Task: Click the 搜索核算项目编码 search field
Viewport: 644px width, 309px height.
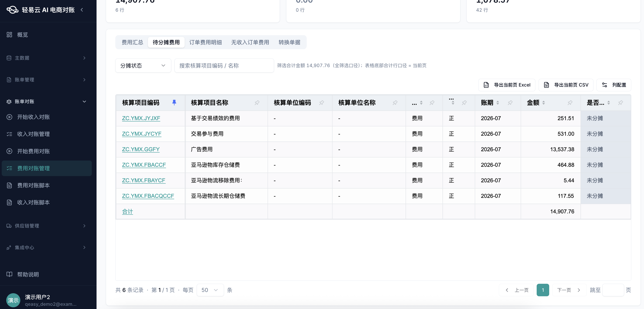Action: click(224, 65)
